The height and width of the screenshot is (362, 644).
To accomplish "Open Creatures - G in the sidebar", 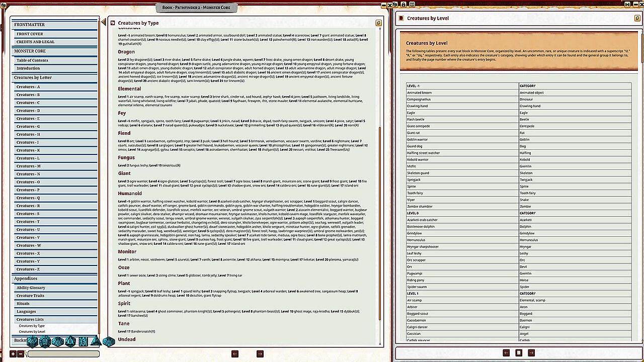I will pyautogui.click(x=55, y=127).
